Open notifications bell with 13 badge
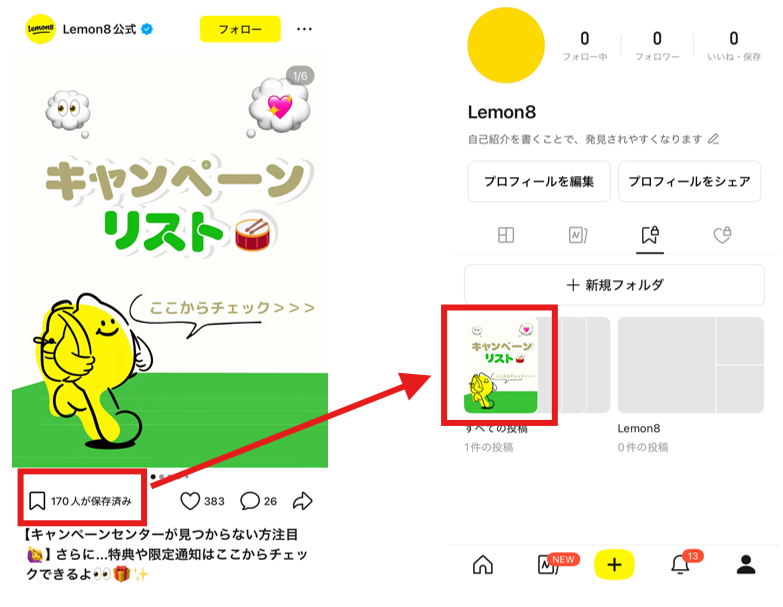 point(680,564)
